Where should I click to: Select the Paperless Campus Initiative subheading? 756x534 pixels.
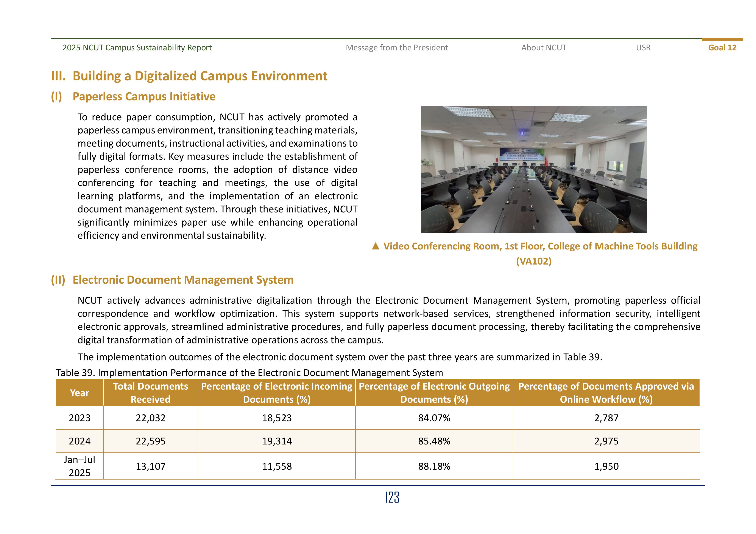(144, 96)
